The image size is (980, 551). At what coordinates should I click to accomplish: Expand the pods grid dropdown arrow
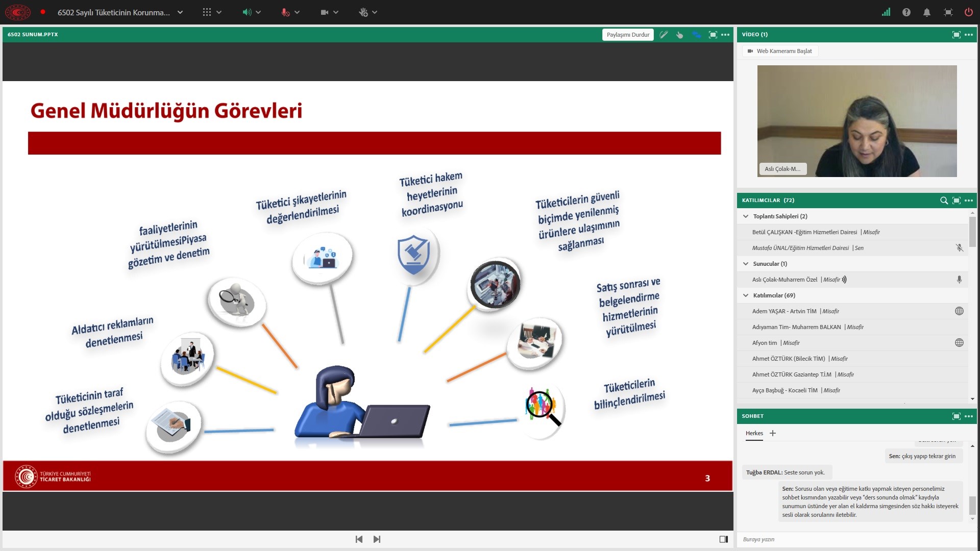pos(219,12)
